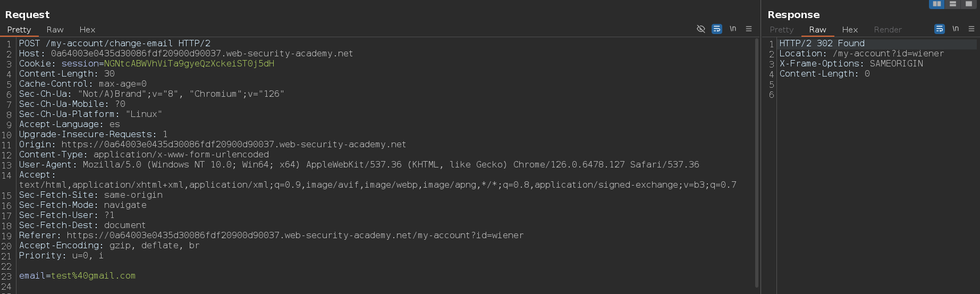Open the Response pane hamburger options menu
The height and width of the screenshot is (294, 980).
(x=971, y=29)
